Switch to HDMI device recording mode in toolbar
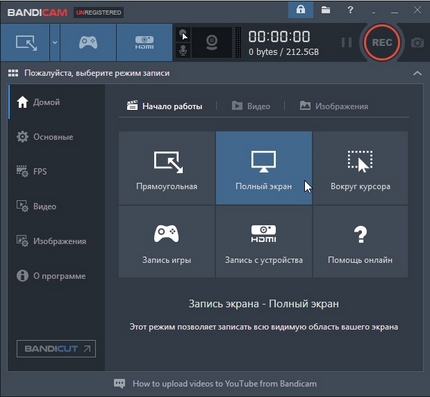The height and width of the screenshot is (397, 430). 144,43
